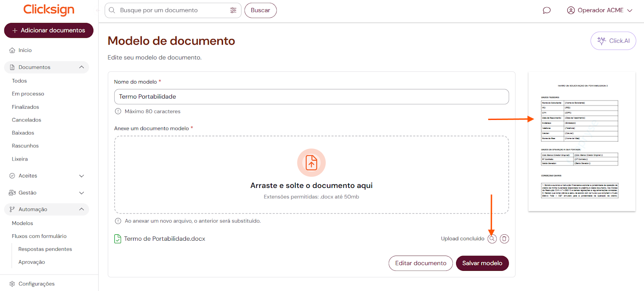Expand the Gestão section
644x291 pixels.
(81, 193)
